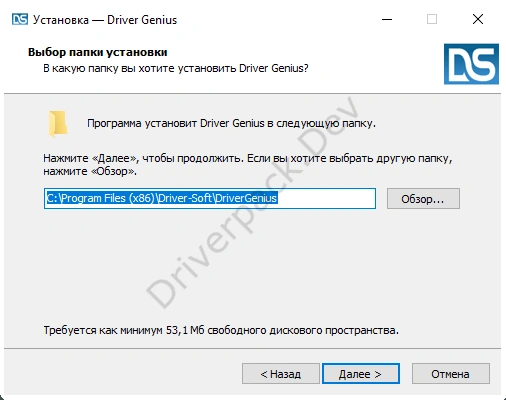Click the greyed-out maximize button
The height and width of the screenshot is (400, 506).
pyautogui.click(x=432, y=19)
